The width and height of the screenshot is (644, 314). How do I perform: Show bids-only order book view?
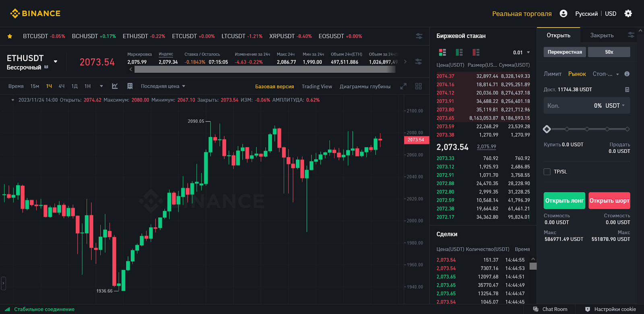click(x=459, y=52)
